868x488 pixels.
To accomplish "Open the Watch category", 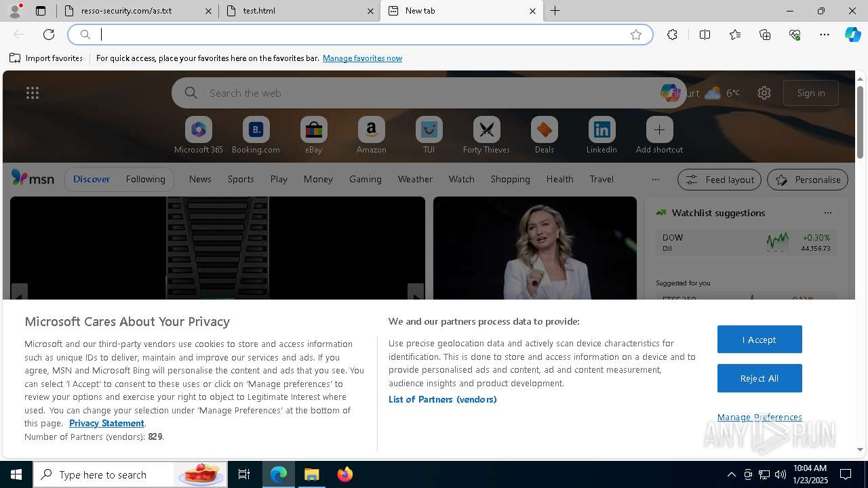I will tap(462, 179).
